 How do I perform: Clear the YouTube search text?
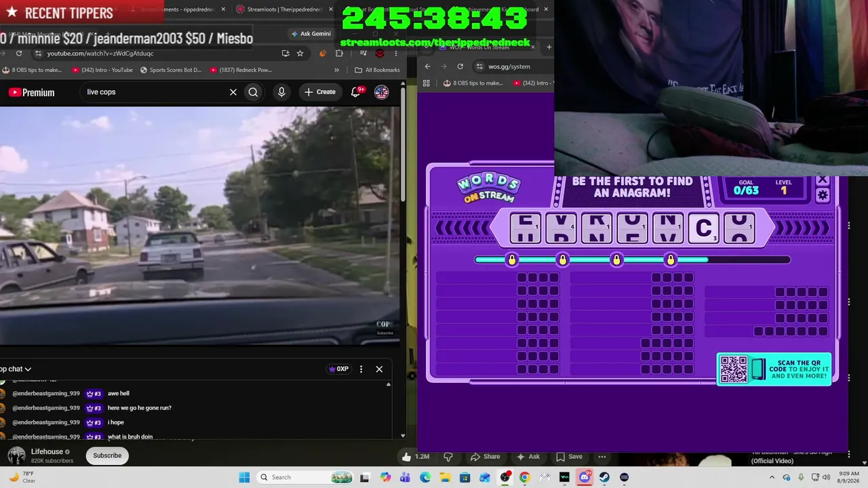pos(233,92)
